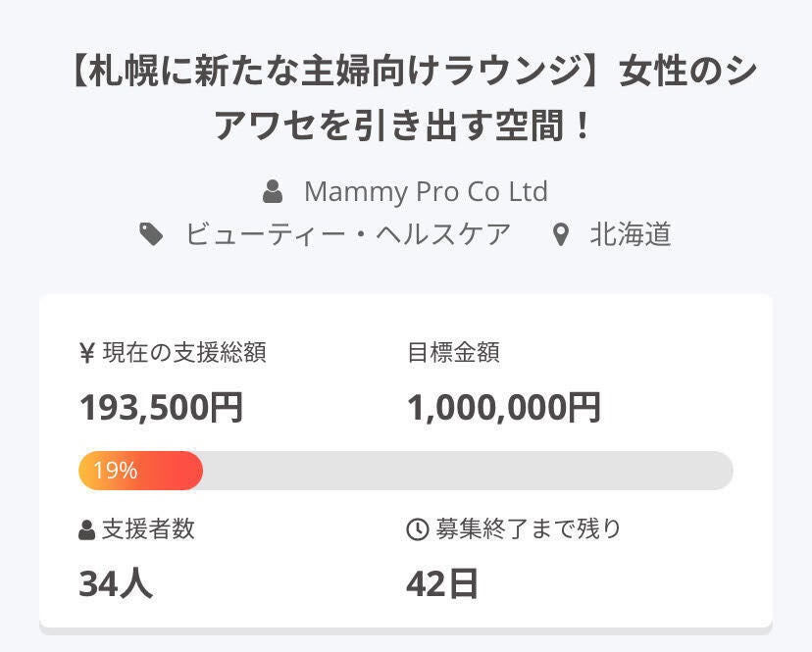Click the orange 19% filled progress bar
This screenshot has height=652, width=812.
tap(140, 471)
